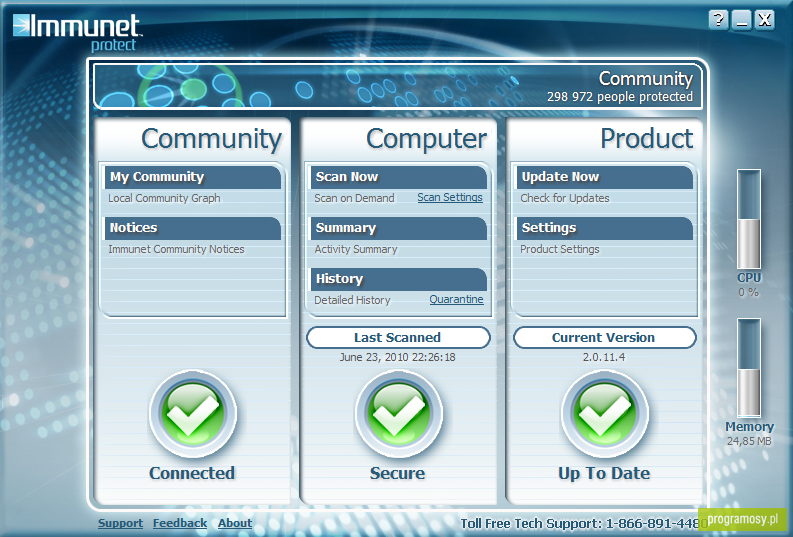Open help with the question mark button
Image resolution: width=793 pixels, height=537 pixels.
tap(718, 21)
